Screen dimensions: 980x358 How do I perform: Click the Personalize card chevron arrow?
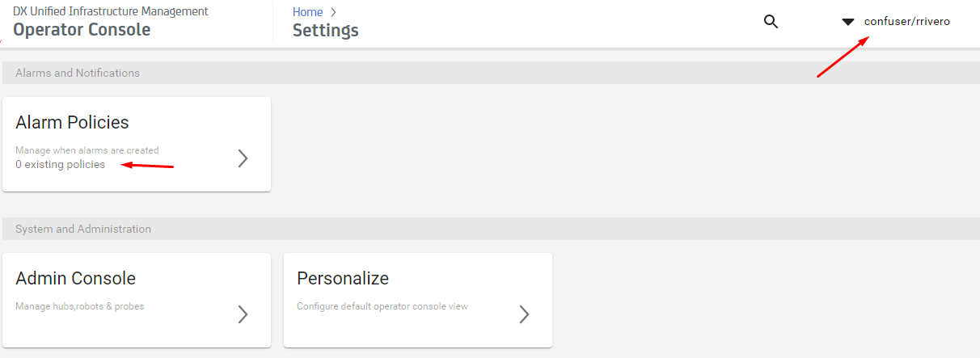click(x=524, y=314)
